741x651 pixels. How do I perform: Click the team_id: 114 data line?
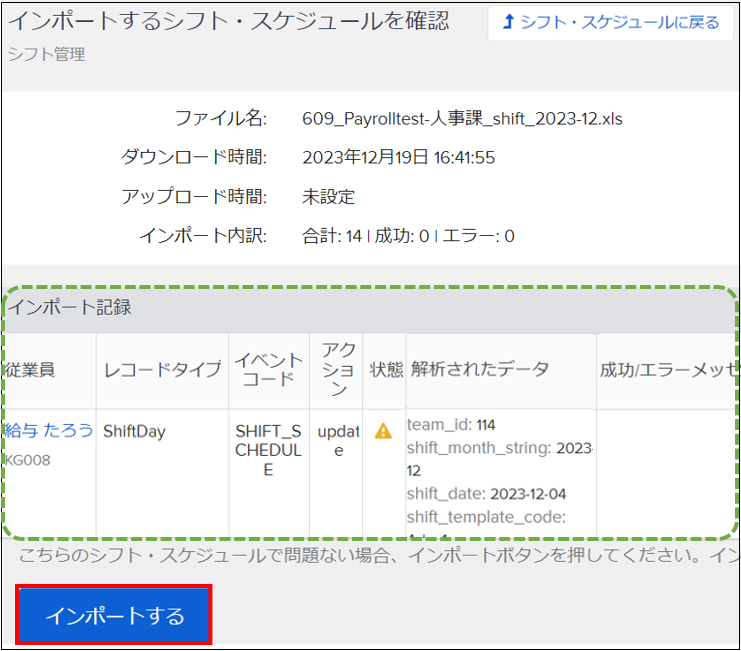point(451,425)
